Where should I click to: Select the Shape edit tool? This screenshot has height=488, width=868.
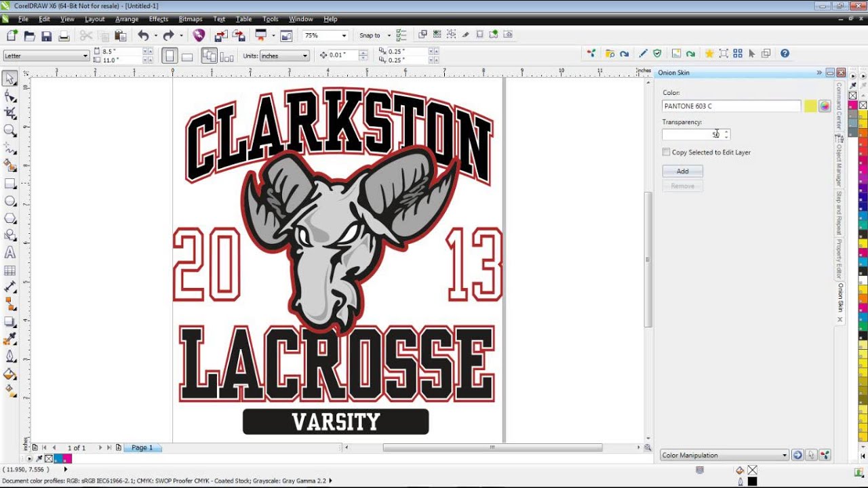(10, 96)
